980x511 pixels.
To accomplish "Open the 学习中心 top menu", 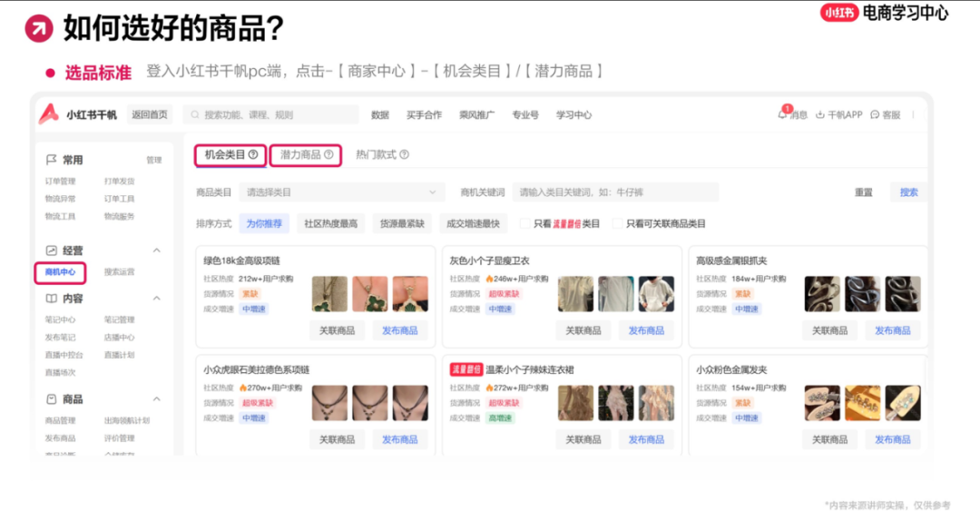I will 573,115.
